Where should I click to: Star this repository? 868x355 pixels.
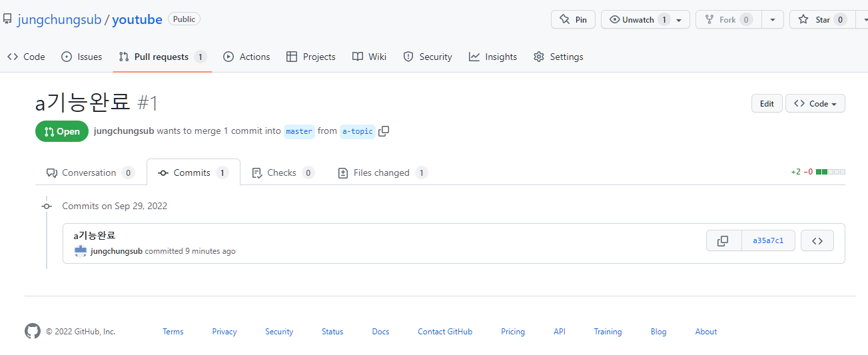tap(823, 19)
